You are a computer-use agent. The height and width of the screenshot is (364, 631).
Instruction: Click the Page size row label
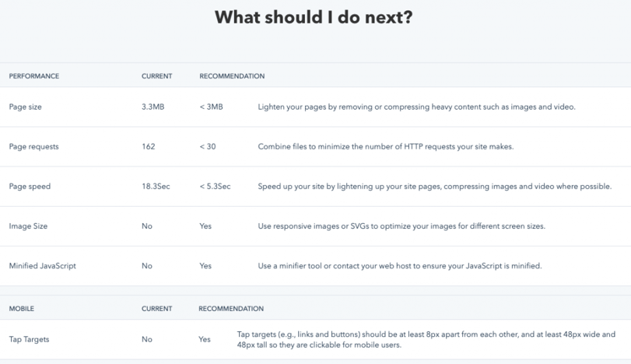[26, 107]
